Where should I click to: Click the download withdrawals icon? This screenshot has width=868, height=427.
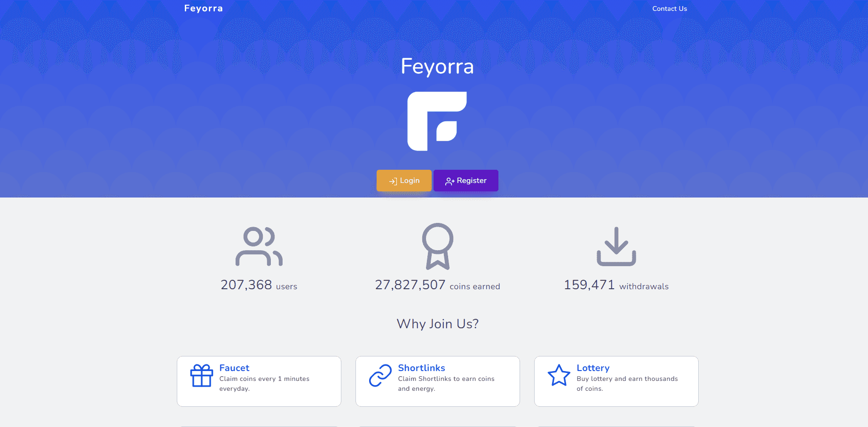[616, 246]
